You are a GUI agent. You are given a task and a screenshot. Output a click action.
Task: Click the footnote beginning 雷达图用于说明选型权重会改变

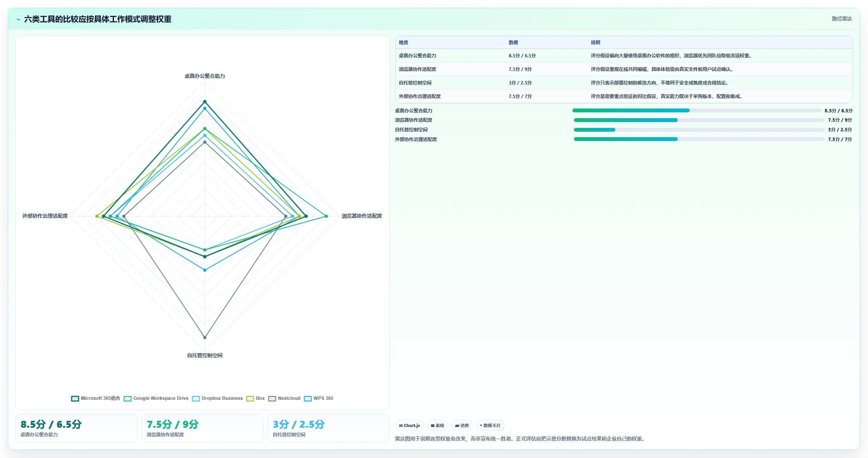coord(521,439)
